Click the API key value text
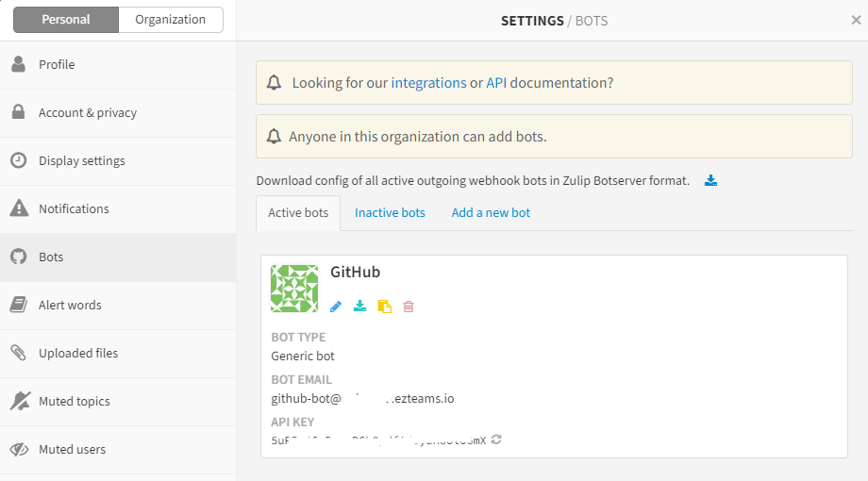 tap(378, 440)
